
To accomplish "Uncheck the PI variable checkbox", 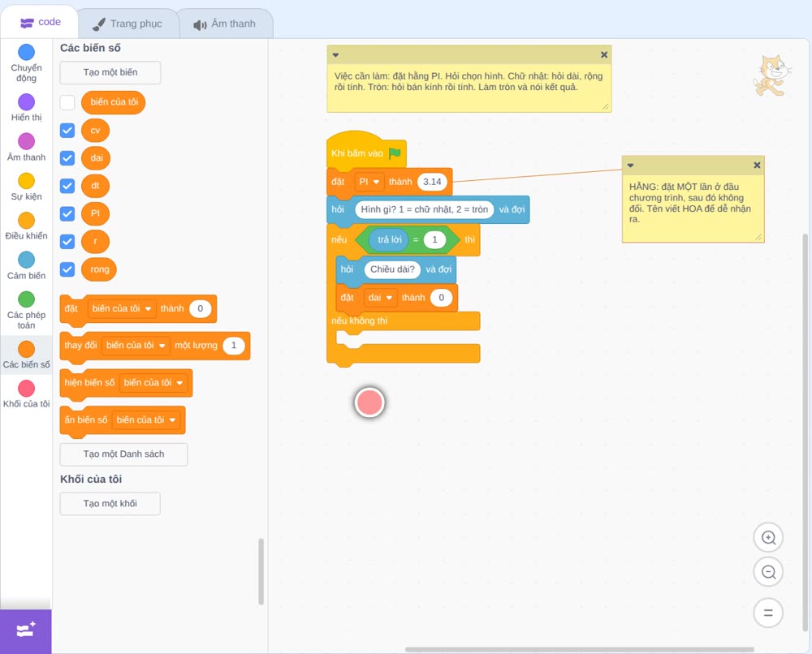I will click(x=67, y=213).
